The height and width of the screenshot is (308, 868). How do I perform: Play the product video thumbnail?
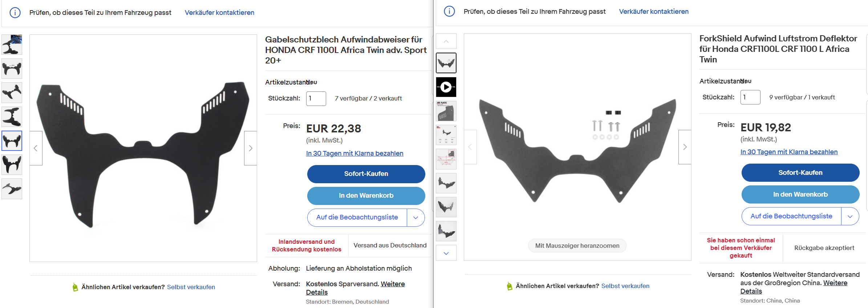click(446, 87)
